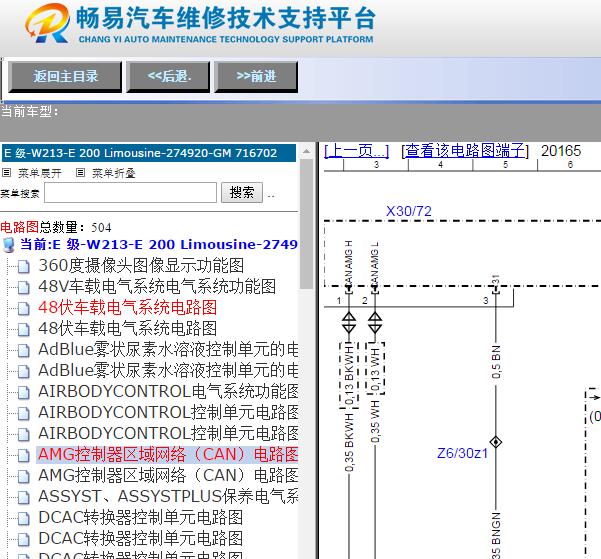Return to main catalog with 返回主目录
The height and width of the screenshot is (559, 601).
pyautogui.click(x=65, y=77)
